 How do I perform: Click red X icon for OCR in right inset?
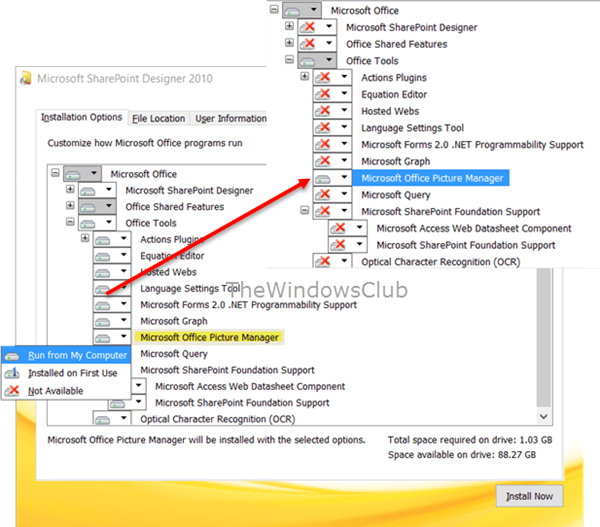(x=323, y=261)
